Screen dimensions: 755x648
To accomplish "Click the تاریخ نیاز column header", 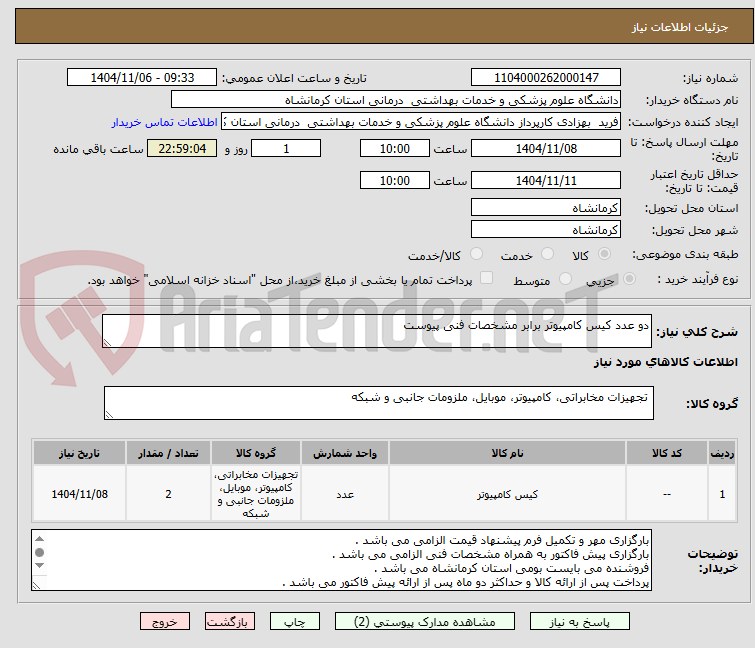I will (x=79, y=453).
